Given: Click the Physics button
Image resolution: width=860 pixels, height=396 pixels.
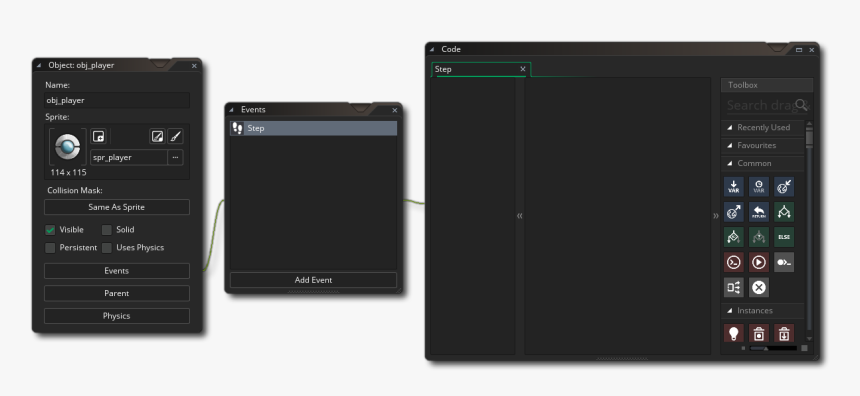Looking at the screenshot, I should (117, 316).
